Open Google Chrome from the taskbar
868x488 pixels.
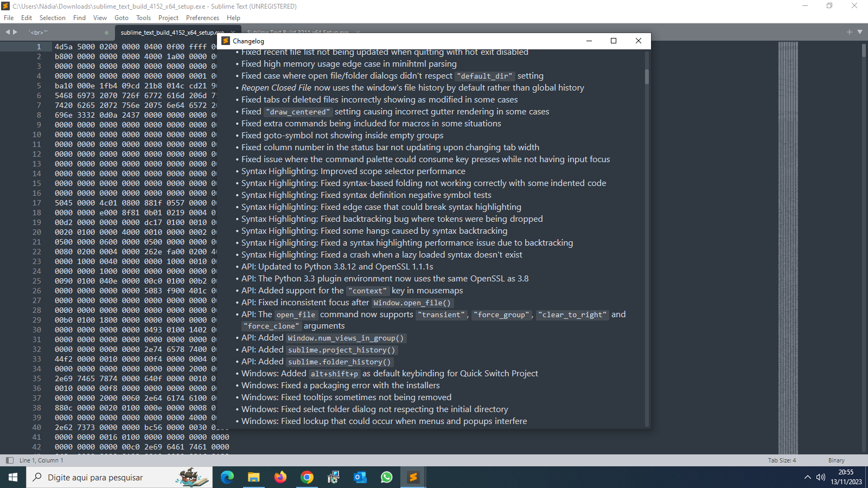[x=307, y=477]
